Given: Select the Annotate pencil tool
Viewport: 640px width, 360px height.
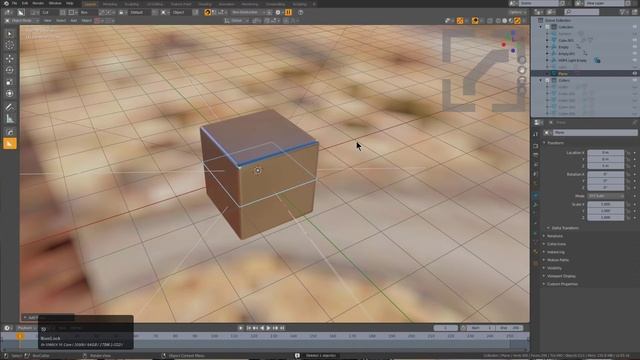Looking at the screenshot, I should tap(10, 107).
